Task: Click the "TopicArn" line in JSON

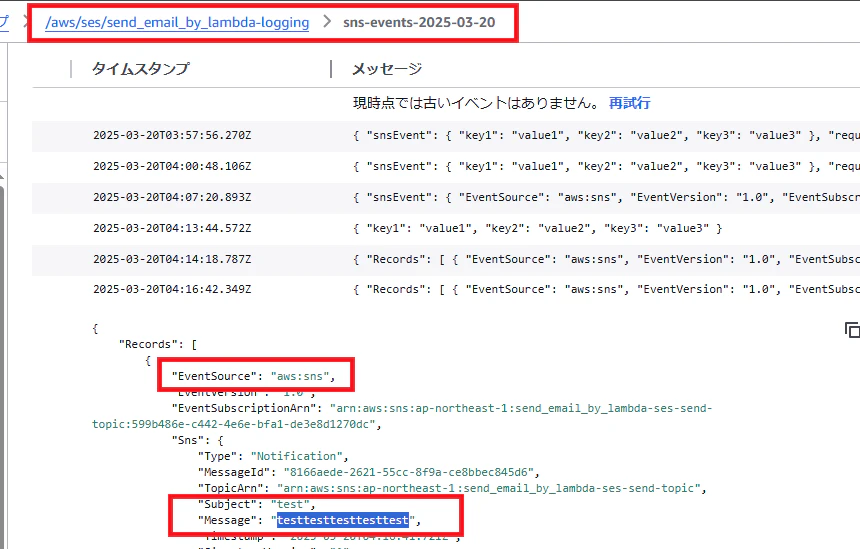Action: click(452, 488)
